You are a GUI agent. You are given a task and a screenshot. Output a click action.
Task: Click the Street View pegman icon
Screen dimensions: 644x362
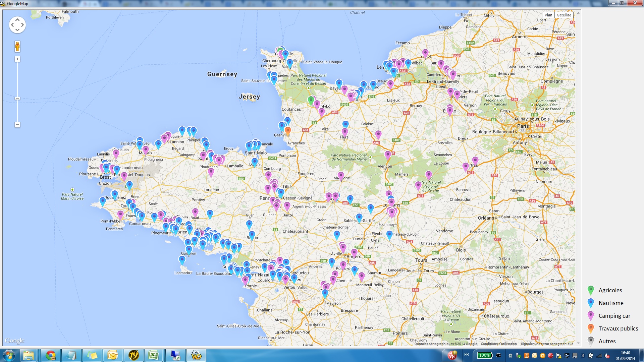coord(17,46)
